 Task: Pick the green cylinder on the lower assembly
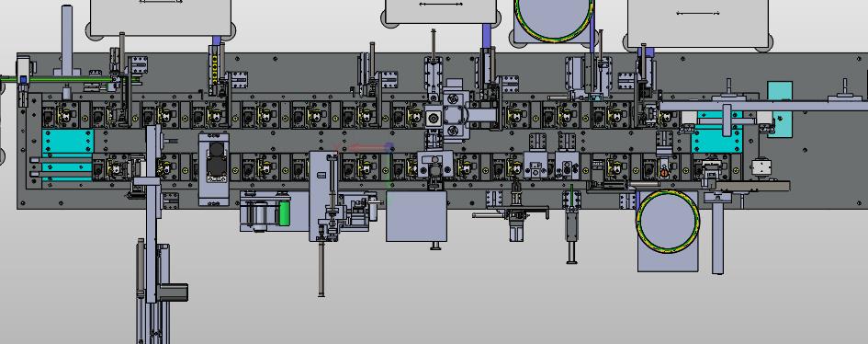[x=284, y=213]
